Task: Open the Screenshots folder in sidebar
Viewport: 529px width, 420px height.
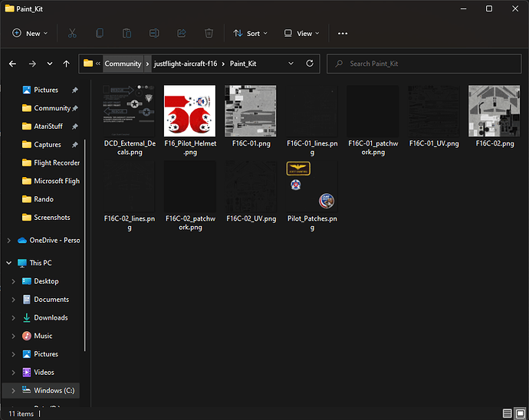Action: coord(51,218)
